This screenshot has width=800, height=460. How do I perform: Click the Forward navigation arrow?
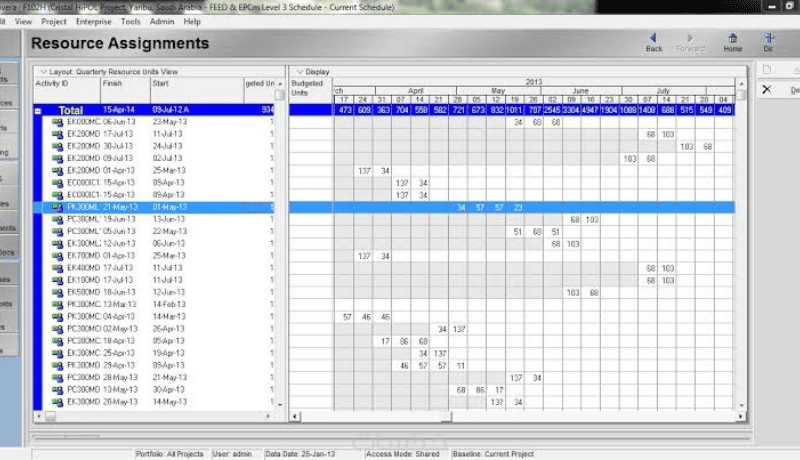click(690, 42)
